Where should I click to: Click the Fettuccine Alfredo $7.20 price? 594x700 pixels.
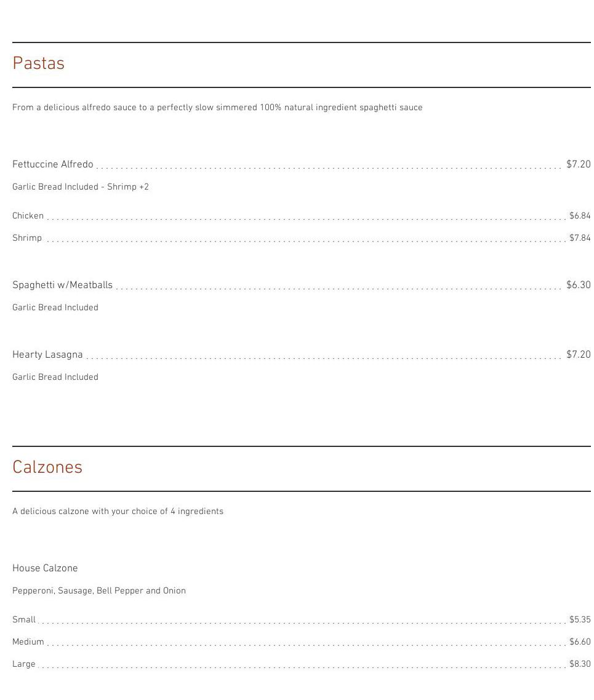coord(578,164)
